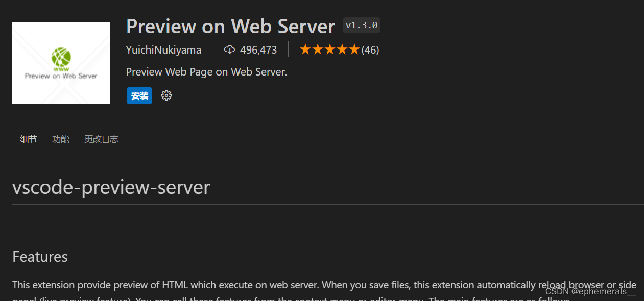The image size is (644, 301).
Task: Click the third orange rating star
Action: coord(330,49)
